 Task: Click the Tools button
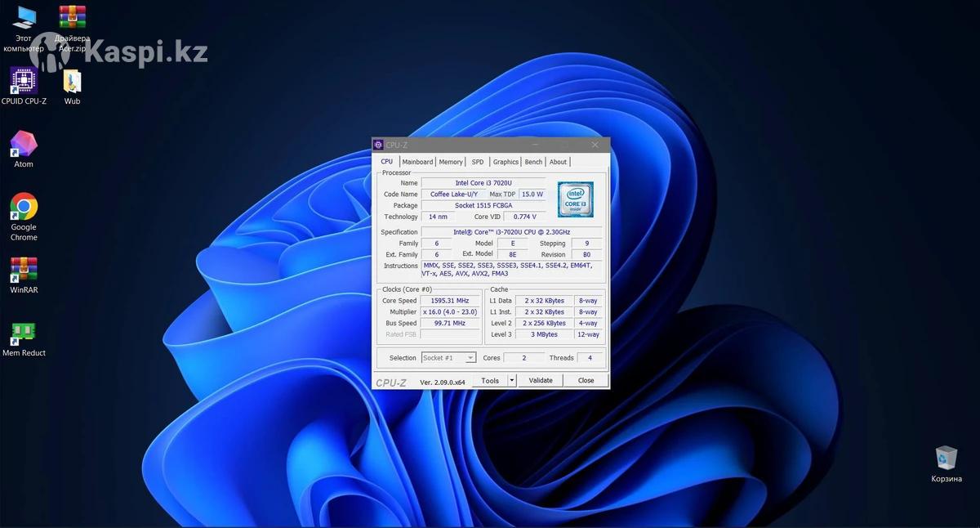(x=490, y=381)
